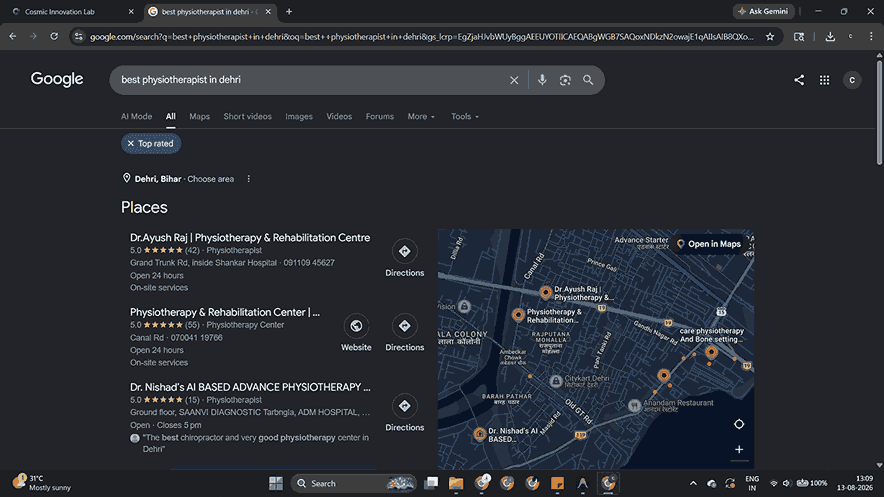Click Ask Gemini button

pyautogui.click(x=763, y=11)
